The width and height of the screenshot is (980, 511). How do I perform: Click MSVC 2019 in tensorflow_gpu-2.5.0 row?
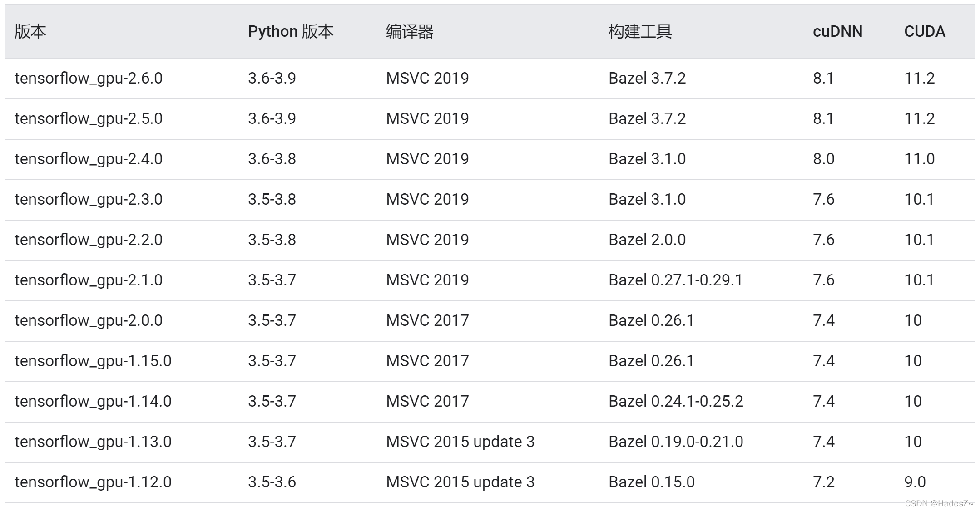[x=427, y=118]
